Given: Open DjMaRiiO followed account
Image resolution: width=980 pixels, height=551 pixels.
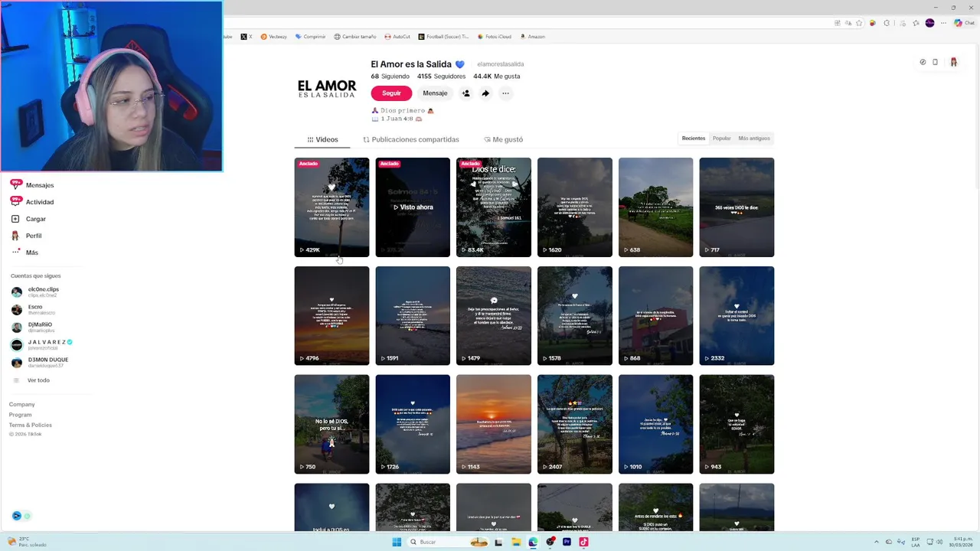Looking at the screenshot, I should pyautogui.click(x=32, y=327).
